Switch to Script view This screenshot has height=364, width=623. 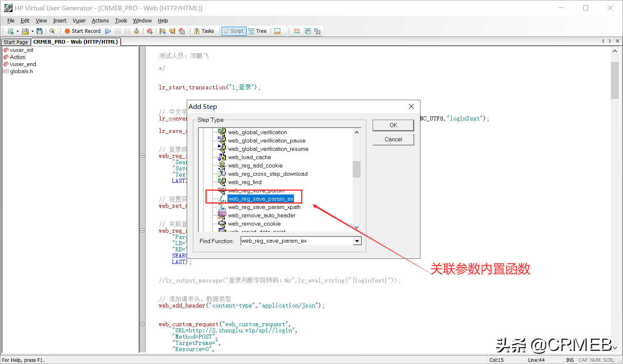(234, 31)
